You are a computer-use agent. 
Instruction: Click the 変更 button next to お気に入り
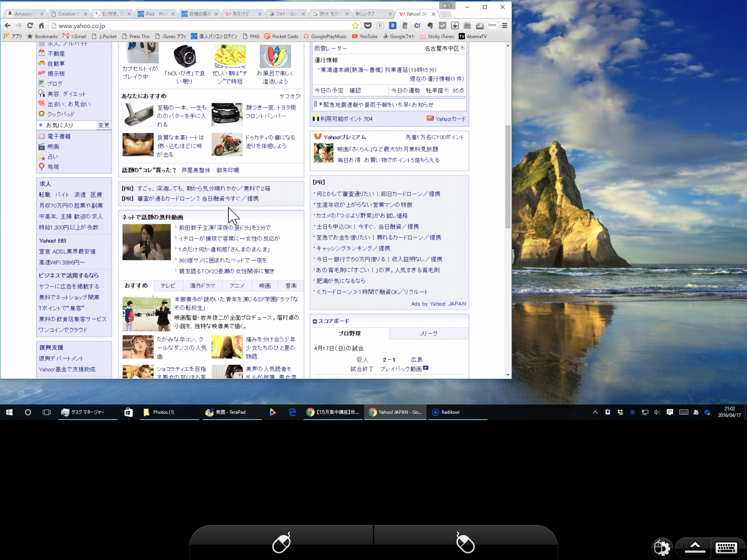coord(104,125)
